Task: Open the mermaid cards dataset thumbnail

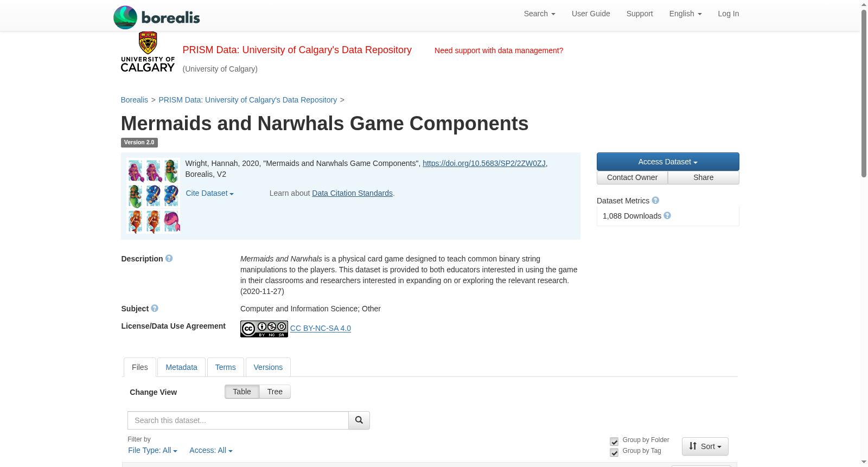Action: [x=154, y=196]
